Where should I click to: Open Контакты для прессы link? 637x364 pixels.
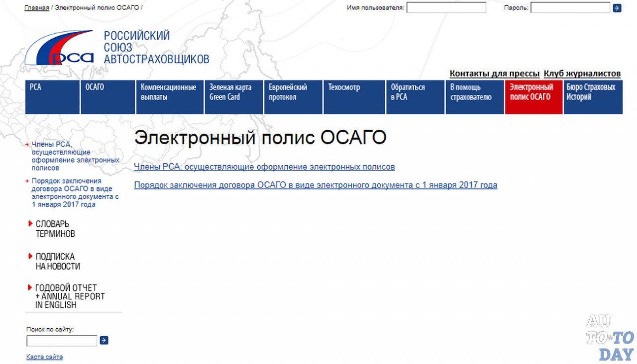495,74
